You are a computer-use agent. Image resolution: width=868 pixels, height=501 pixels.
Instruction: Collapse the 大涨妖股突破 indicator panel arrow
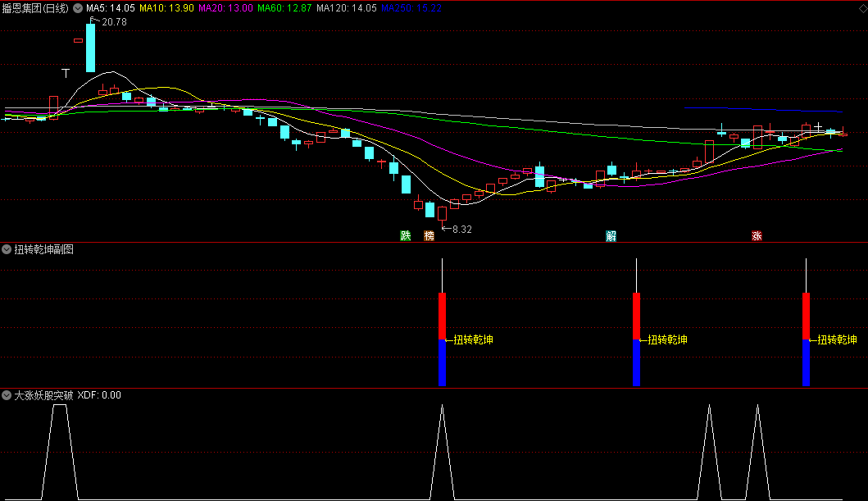click(7, 395)
